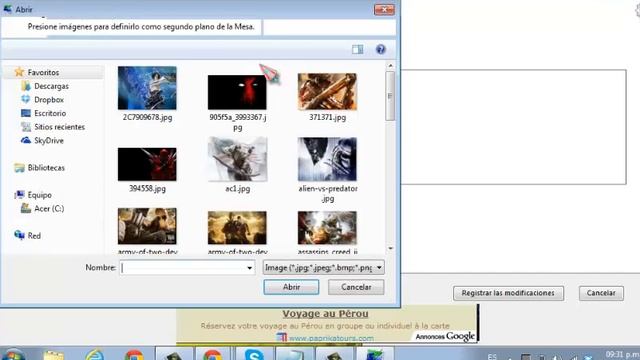Open the blue help question mark icon
Screen dimensions: 640x360
point(380,49)
